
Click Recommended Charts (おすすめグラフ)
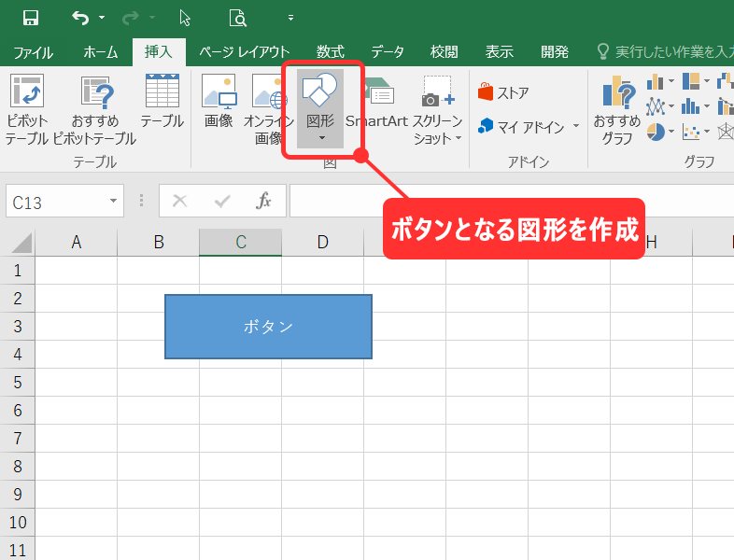617,109
